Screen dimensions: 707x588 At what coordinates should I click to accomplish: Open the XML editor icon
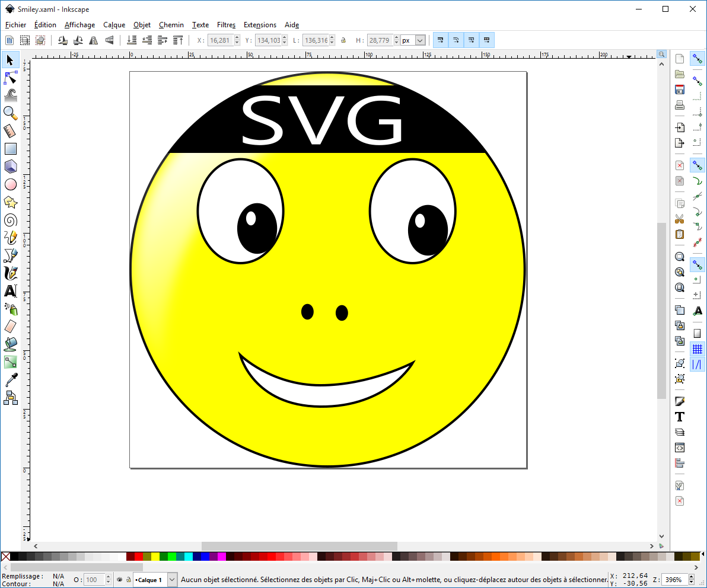(680, 448)
